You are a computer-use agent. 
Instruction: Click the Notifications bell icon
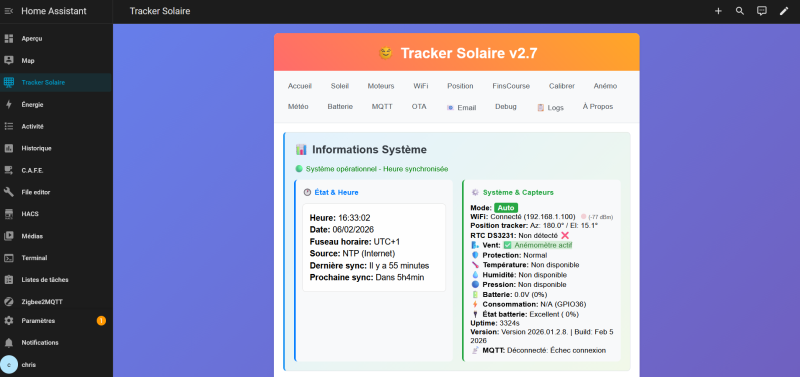coord(9,342)
